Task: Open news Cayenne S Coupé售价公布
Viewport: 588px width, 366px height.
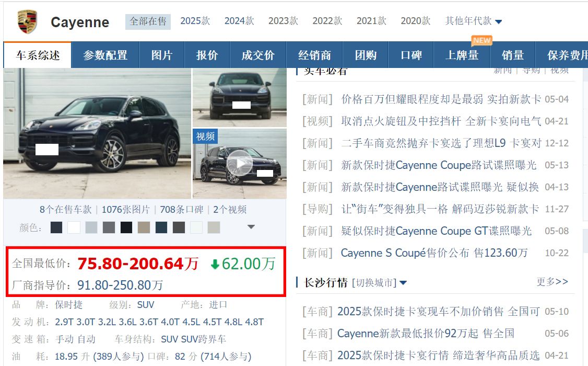Action: (x=434, y=253)
